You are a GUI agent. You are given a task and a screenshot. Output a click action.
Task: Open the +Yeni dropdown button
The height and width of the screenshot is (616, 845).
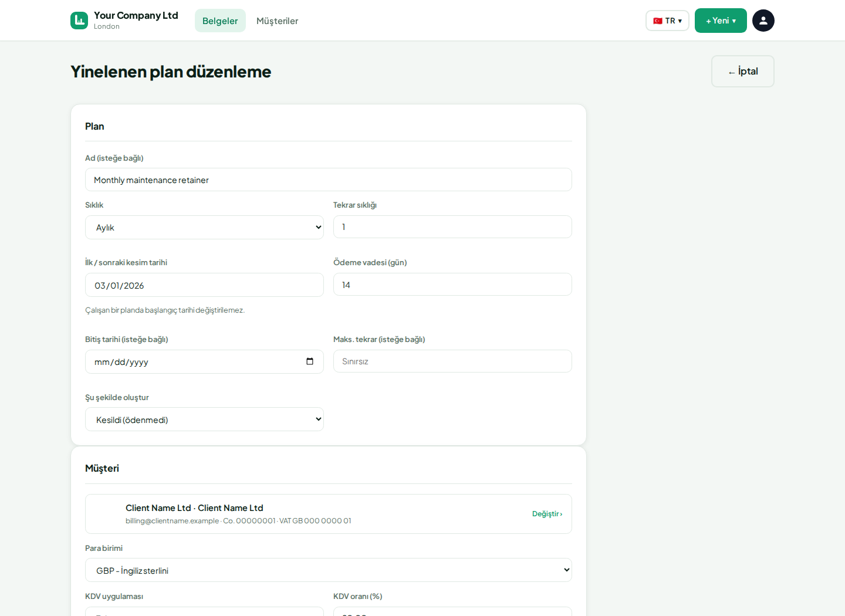tap(721, 21)
